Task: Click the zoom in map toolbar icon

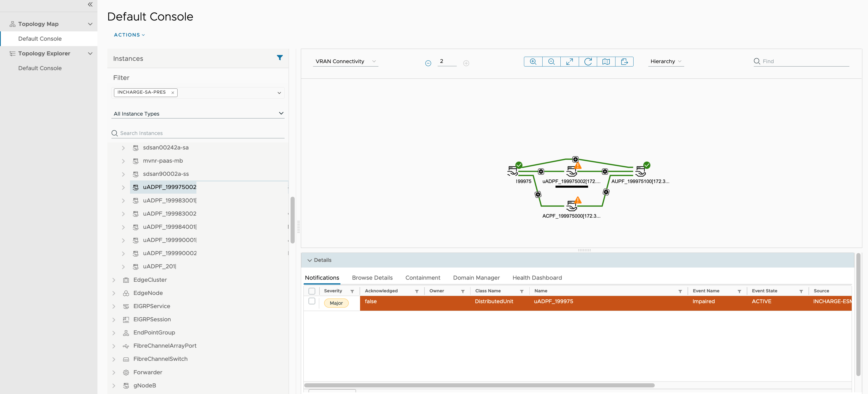Action: click(x=533, y=62)
